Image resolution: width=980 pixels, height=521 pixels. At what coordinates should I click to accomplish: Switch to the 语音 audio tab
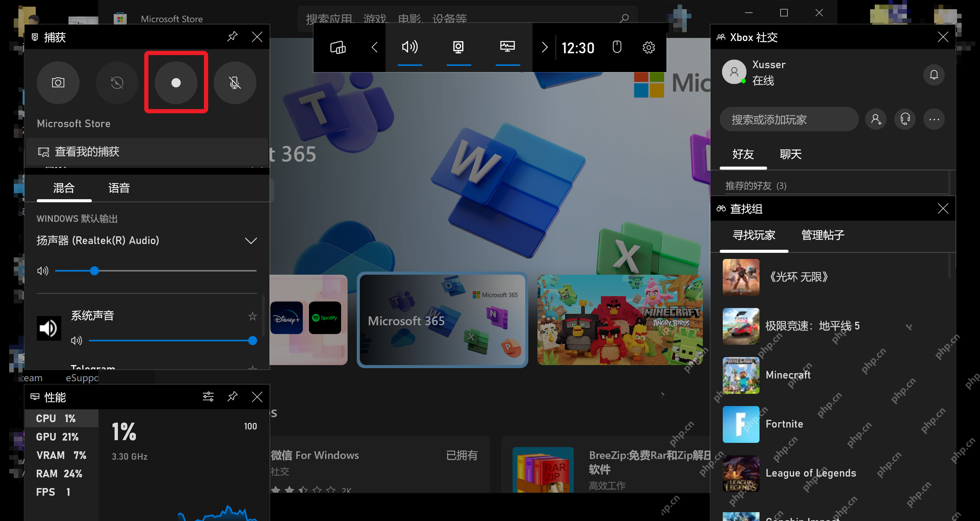click(x=119, y=188)
